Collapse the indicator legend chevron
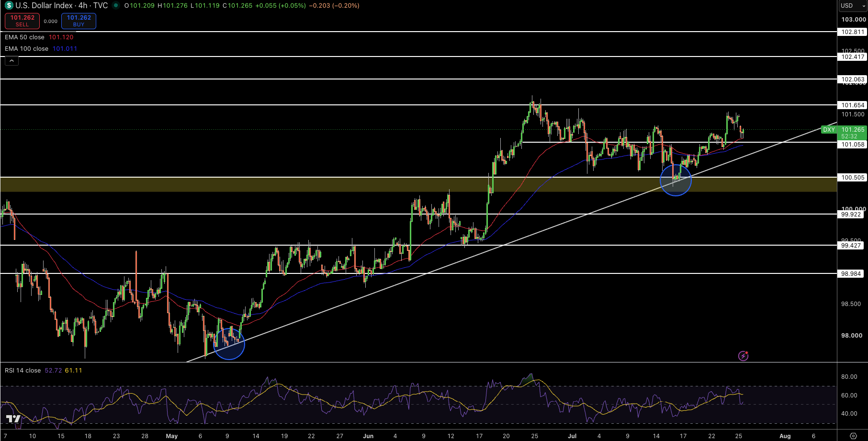Viewport: 868px width, 441px height. [11, 61]
